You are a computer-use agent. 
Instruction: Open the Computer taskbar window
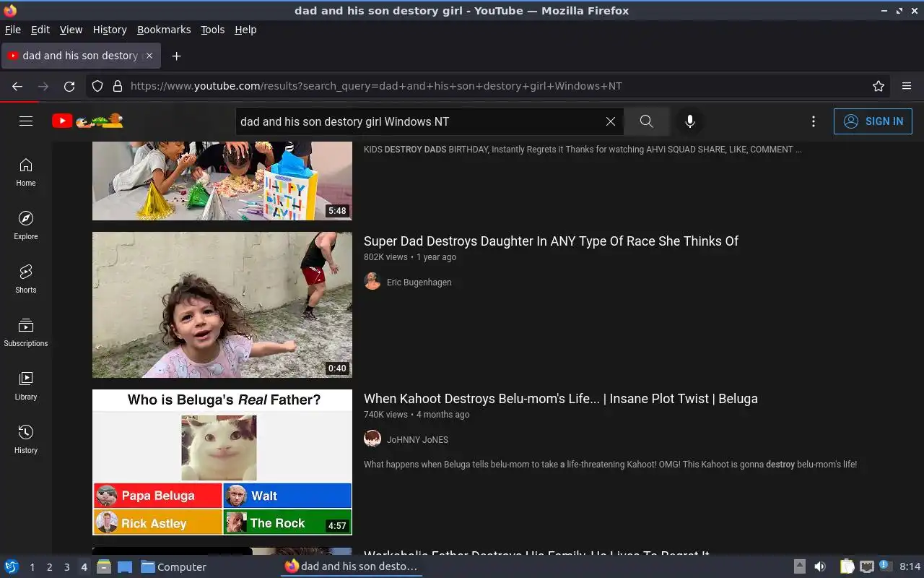point(173,567)
